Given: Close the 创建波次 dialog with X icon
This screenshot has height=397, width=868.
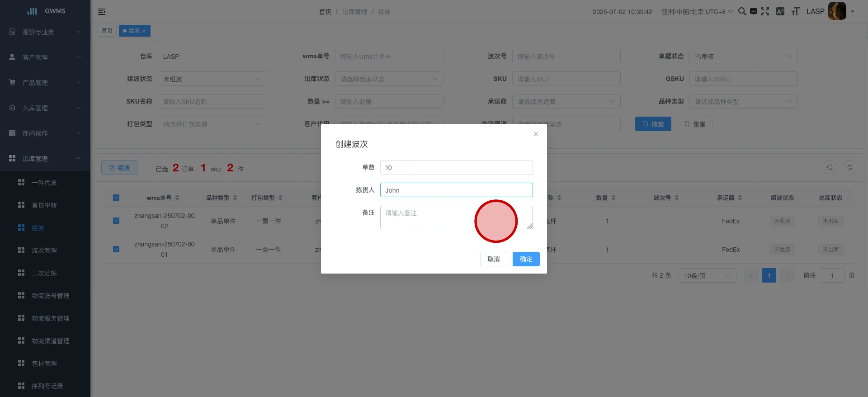Looking at the screenshot, I should tap(536, 134).
